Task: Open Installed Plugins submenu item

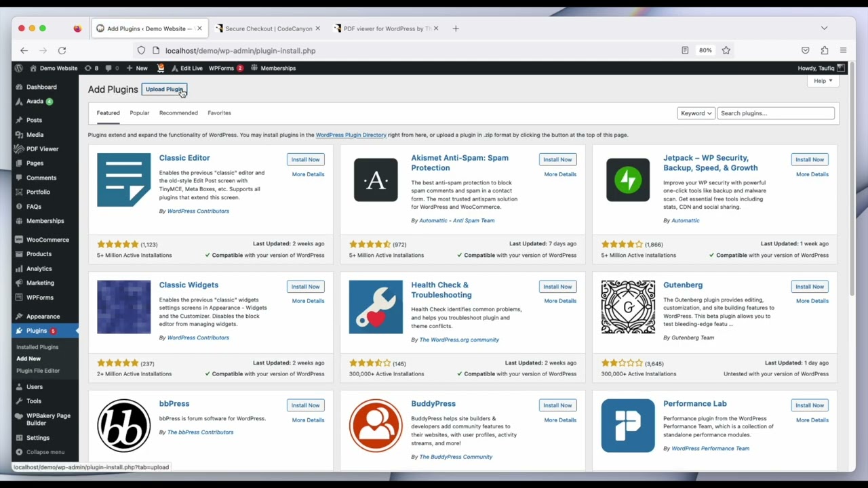Action: click(x=37, y=347)
